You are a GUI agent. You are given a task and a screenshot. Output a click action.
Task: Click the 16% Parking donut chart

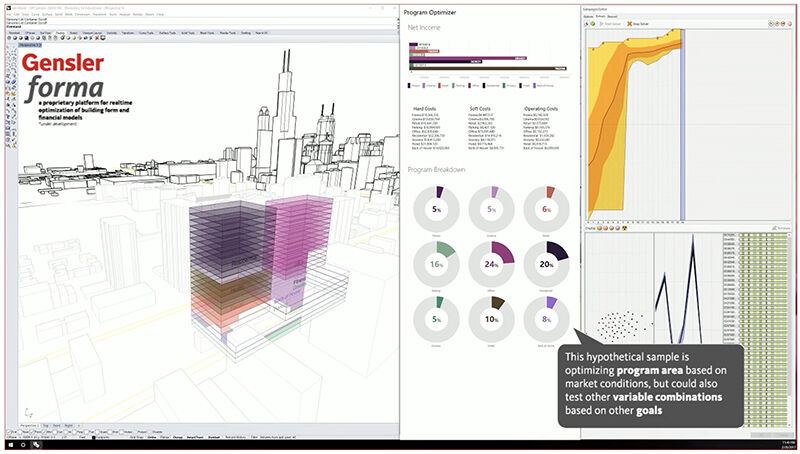pyautogui.click(x=436, y=264)
